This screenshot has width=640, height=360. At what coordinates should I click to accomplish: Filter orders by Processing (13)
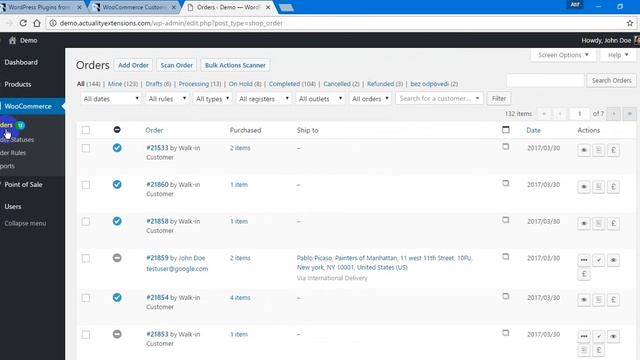pyautogui.click(x=200, y=84)
